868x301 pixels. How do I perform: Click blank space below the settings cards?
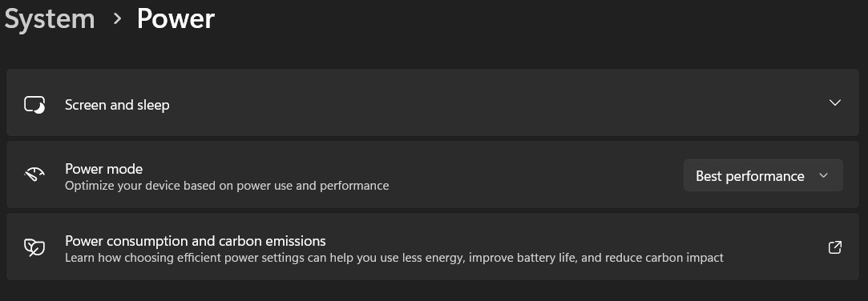[x=432, y=291]
